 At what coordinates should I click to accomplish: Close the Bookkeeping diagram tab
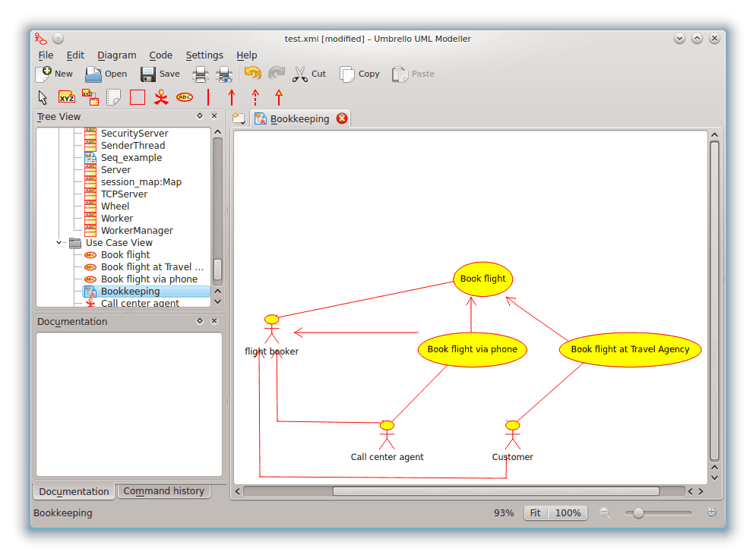point(342,118)
